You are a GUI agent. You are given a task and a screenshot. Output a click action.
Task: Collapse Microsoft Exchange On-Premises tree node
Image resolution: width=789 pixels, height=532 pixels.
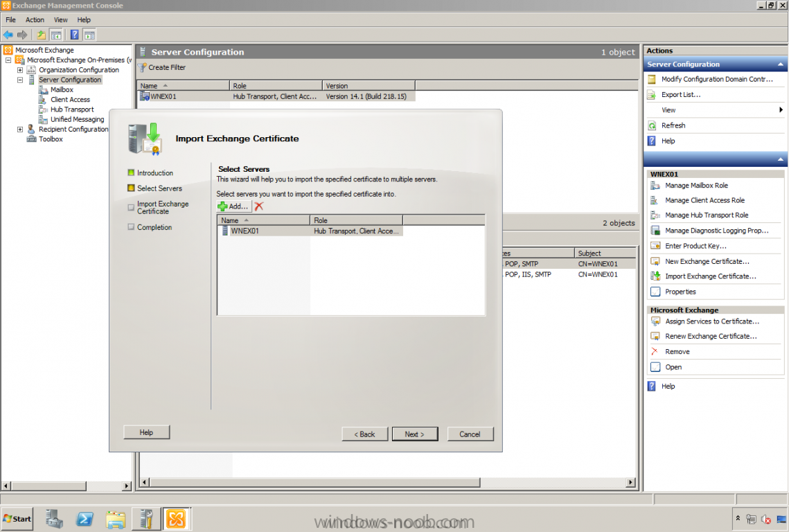pyautogui.click(x=8, y=60)
